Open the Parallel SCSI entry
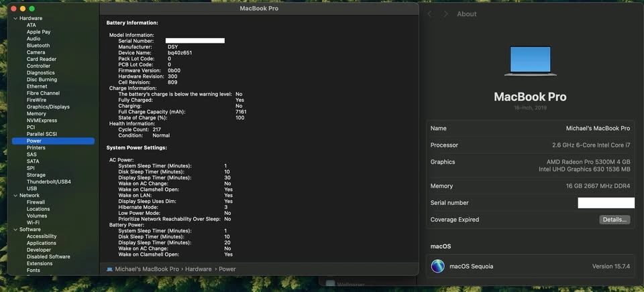The height and width of the screenshot is (292, 644). (x=42, y=134)
